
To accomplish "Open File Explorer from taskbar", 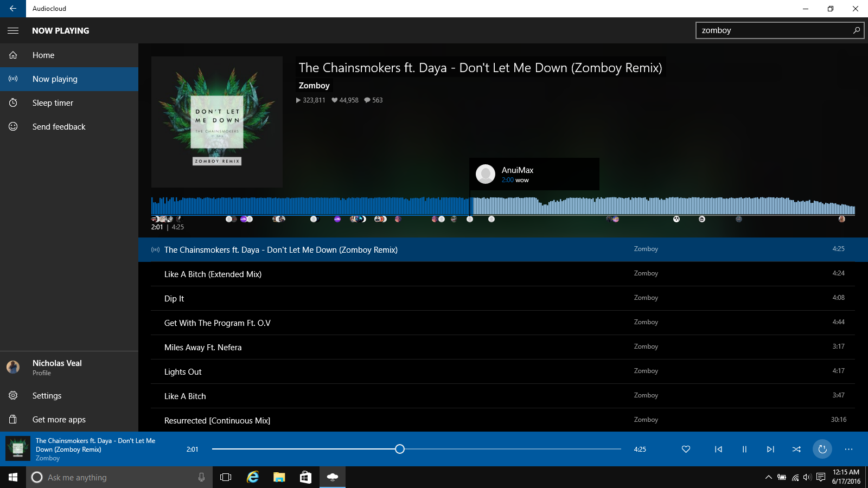I will point(279,477).
